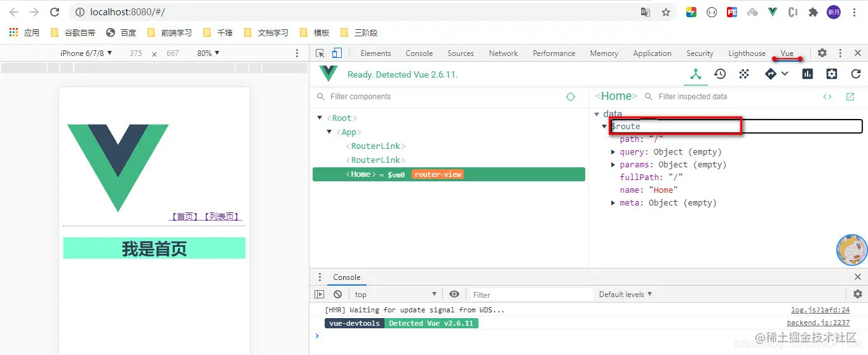Viewport: 868px width, 355px height.
Task: Open backend.js:2237 source link
Action: (x=818, y=323)
